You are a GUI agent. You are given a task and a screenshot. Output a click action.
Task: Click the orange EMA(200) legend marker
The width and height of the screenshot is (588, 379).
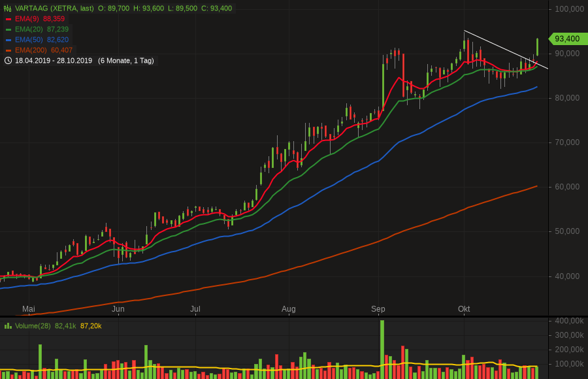click(x=8, y=50)
